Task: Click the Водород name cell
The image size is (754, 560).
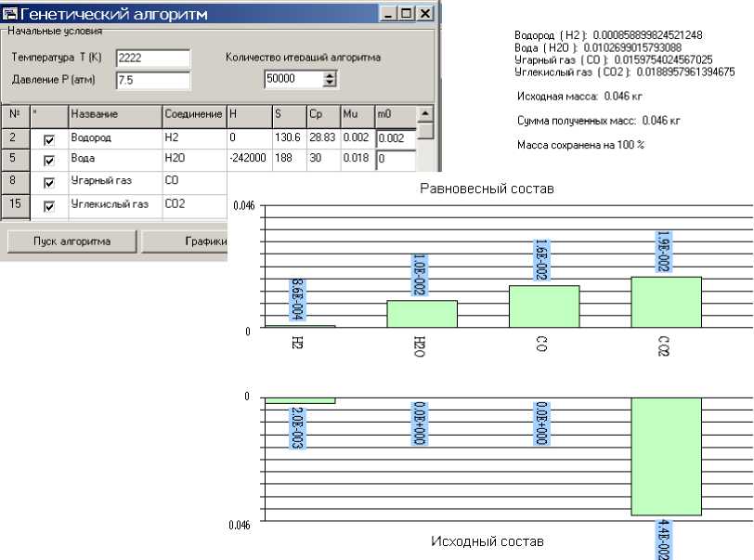Action: coord(115,138)
